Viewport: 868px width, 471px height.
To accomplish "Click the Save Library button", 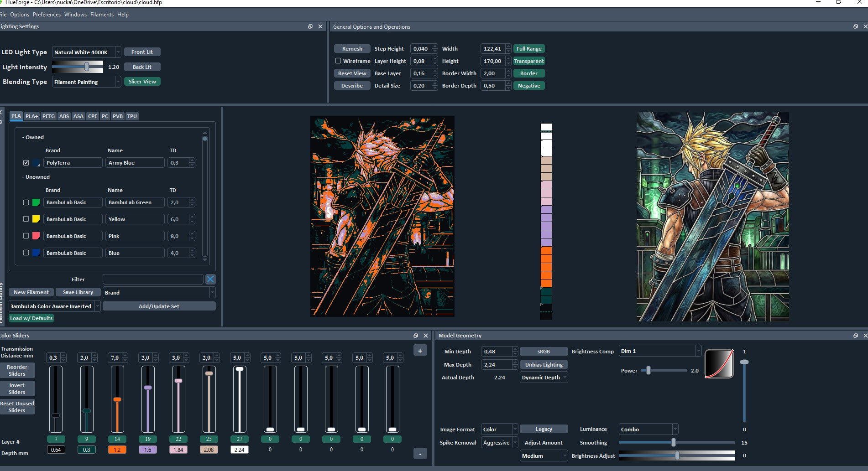I will pos(78,292).
